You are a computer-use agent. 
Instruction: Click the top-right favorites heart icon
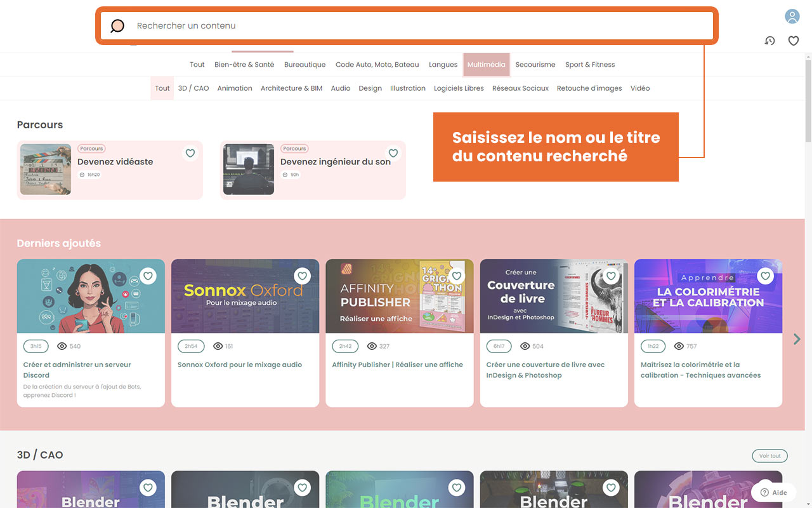tap(794, 40)
